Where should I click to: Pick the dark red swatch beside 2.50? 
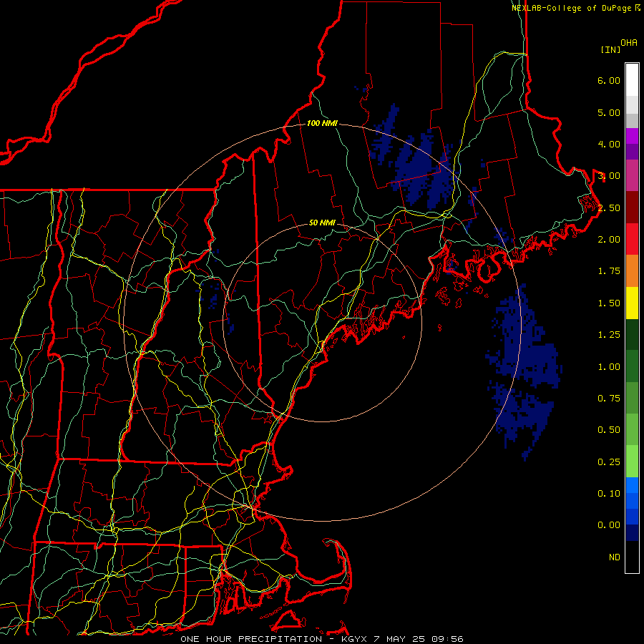[632, 208]
